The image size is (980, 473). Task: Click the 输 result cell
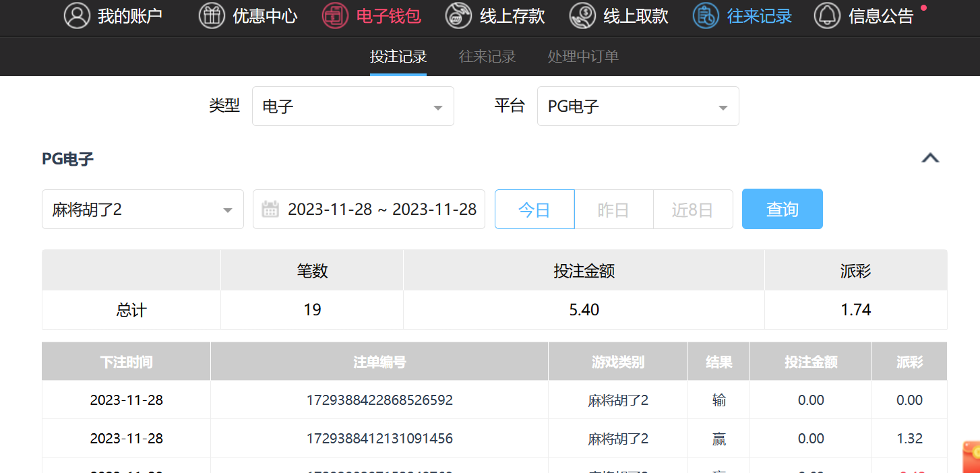coord(719,400)
